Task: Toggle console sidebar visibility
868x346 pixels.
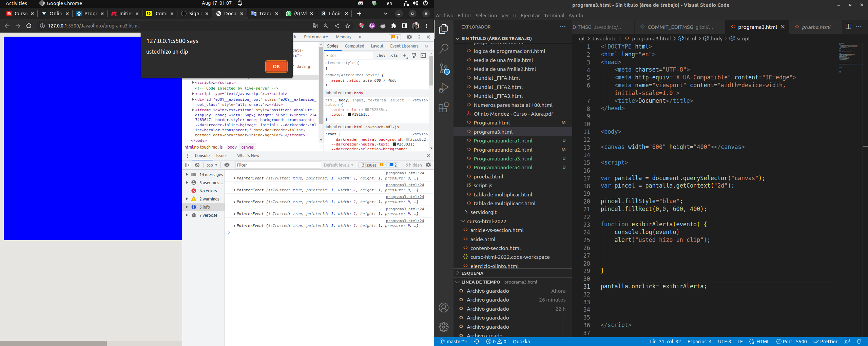Action: tap(188, 165)
